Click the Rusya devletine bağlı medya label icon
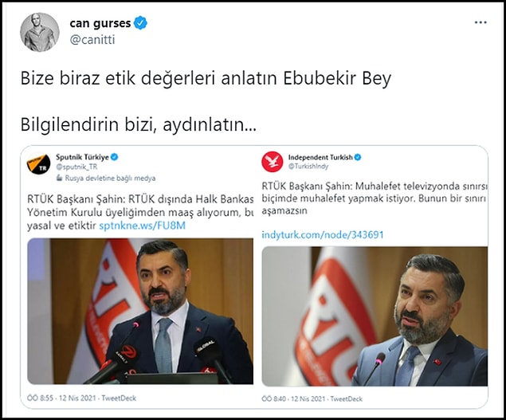The height and width of the screenshot is (420, 506). 59,178
